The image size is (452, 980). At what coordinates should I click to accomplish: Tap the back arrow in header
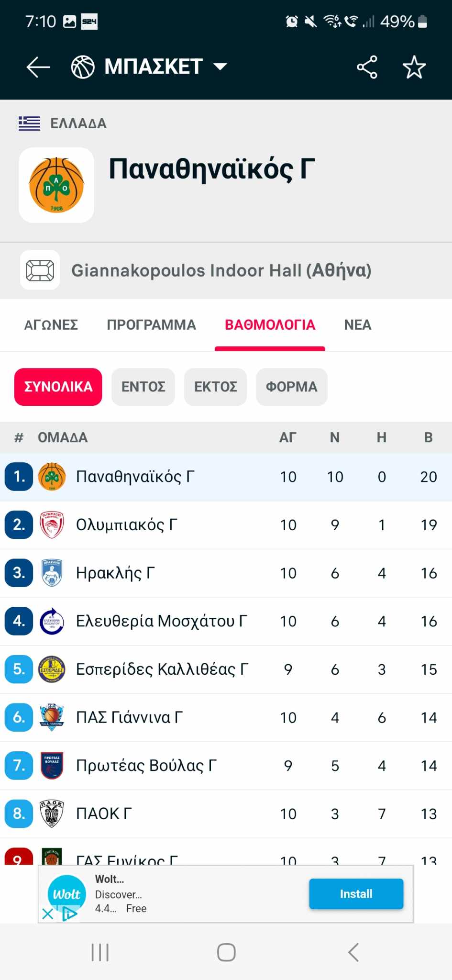click(x=38, y=67)
